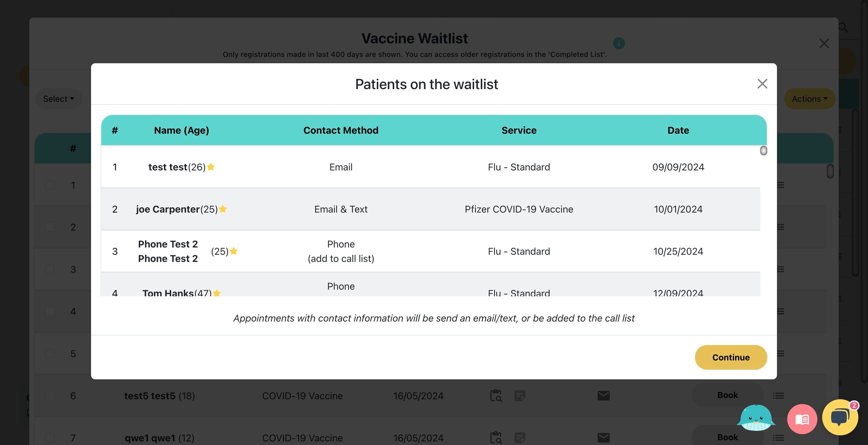Select the checkbox for row 6
Viewport: 868px width, 445px height.
coord(50,396)
